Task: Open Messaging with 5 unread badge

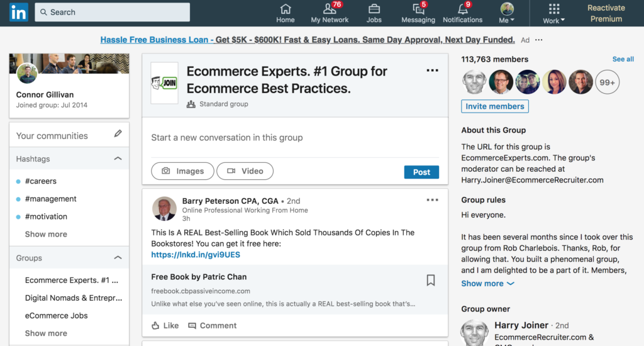Action: [x=418, y=13]
